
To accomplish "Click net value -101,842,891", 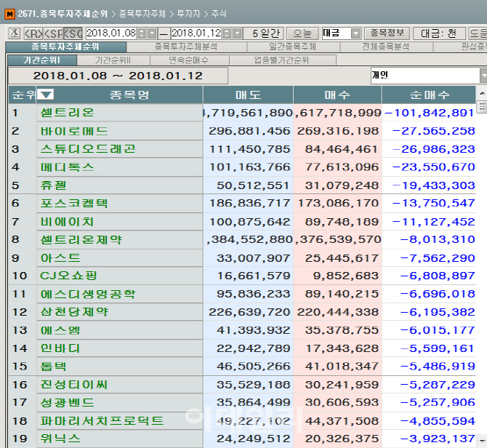I will pos(429,113).
